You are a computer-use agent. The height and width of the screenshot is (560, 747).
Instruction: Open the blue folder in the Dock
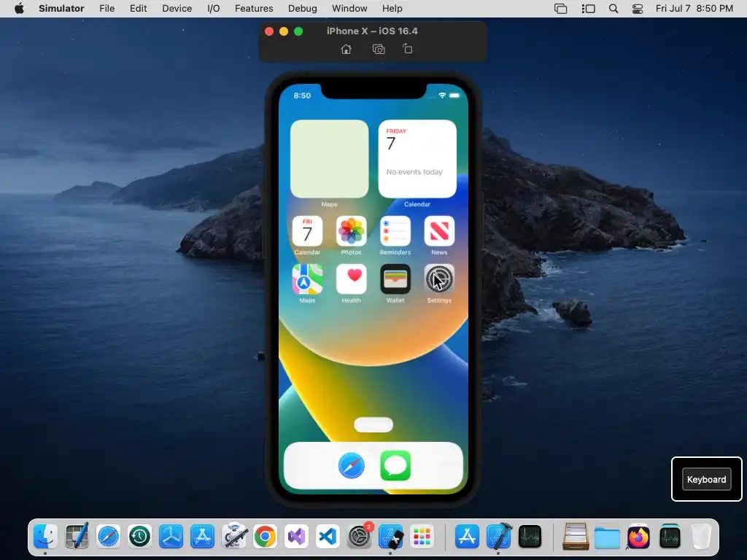pyautogui.click(x=607, y=537)
